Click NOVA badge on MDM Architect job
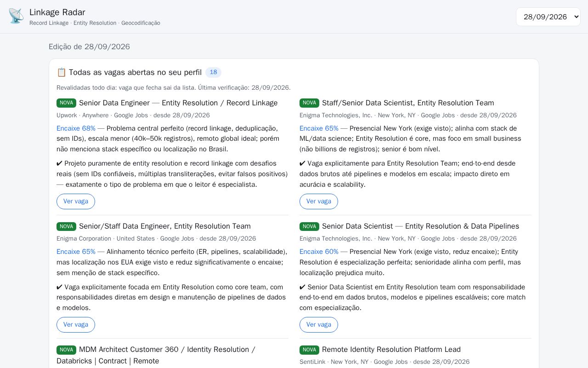 pos(66,350)
